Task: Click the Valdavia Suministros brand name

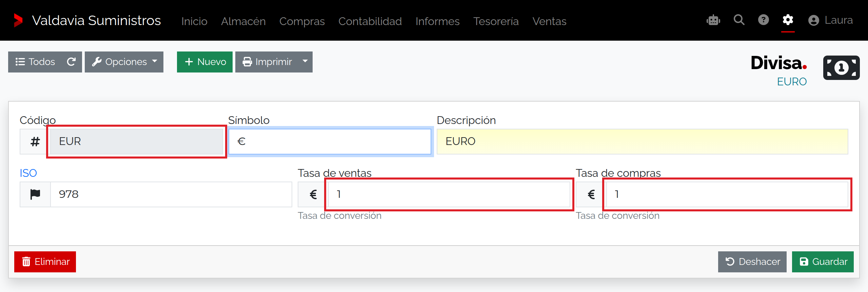Action: (x=96, y=20)
